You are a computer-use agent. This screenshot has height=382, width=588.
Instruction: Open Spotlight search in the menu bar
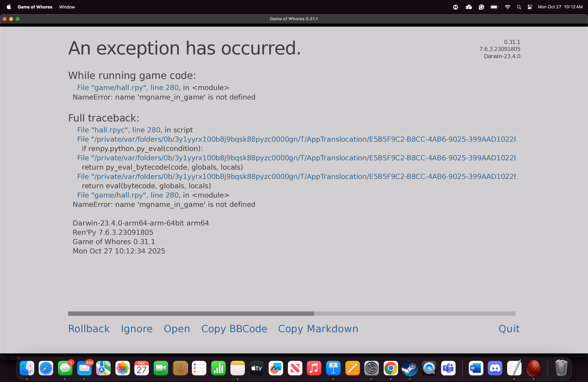(x=519, y=7)
